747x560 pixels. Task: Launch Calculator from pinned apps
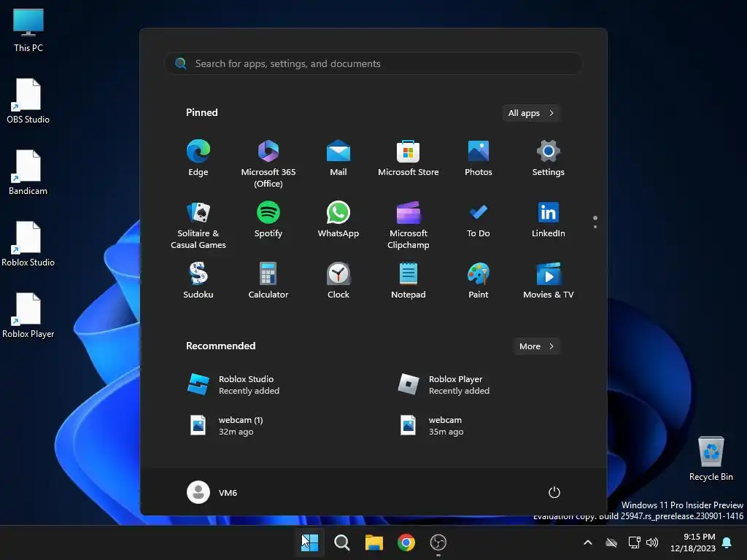pos(268,281)
